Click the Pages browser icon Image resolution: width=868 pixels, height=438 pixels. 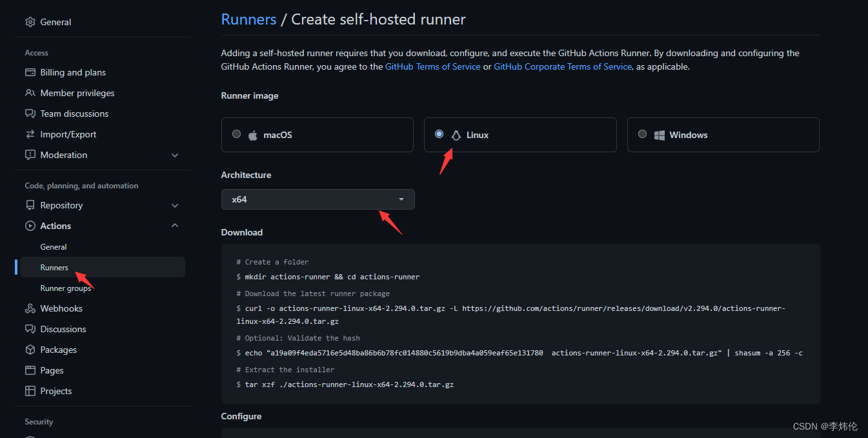[30, 370]
